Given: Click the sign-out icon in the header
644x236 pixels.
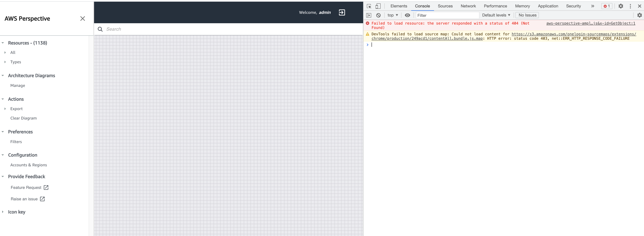Looking at the screenshot, I should click(342, 12).
